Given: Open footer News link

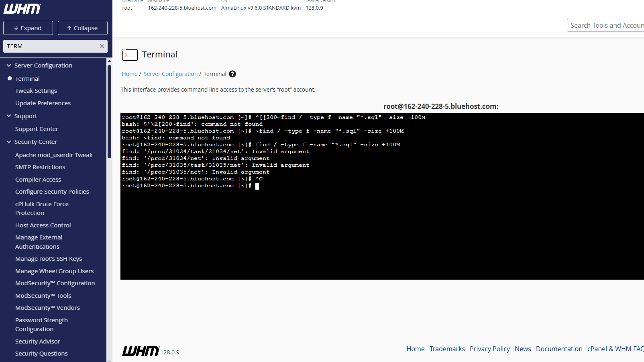Looking at the screenshot, I should (x=523, y=349).
